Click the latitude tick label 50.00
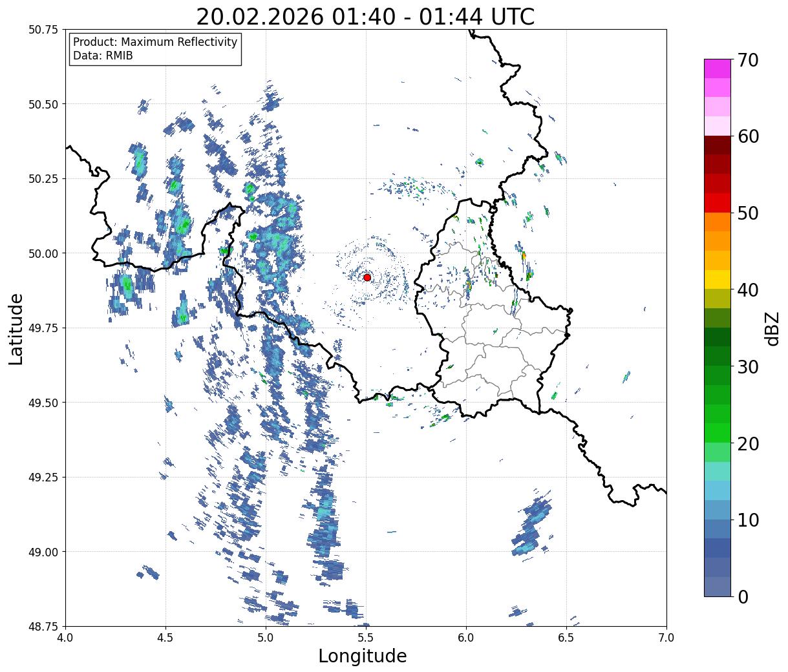Screen dimensions: 788x672 point(44,253)
